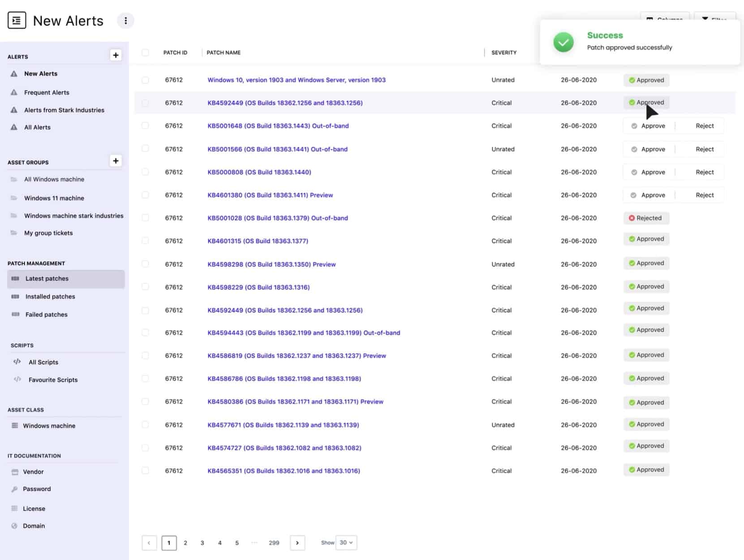Screen dimensions: 744x560
Task: Go to page 3
Action: pos(202,543)
